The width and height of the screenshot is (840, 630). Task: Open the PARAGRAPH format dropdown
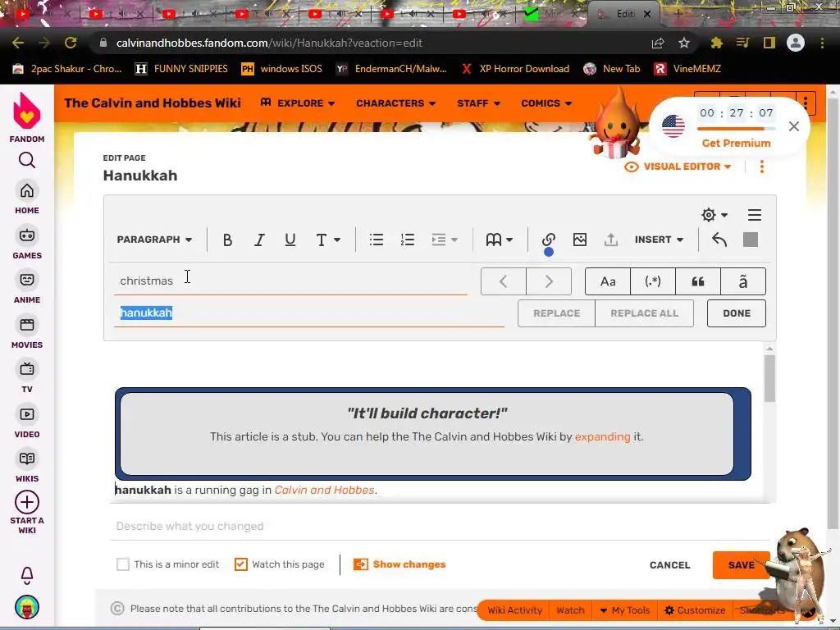[154, 240]
